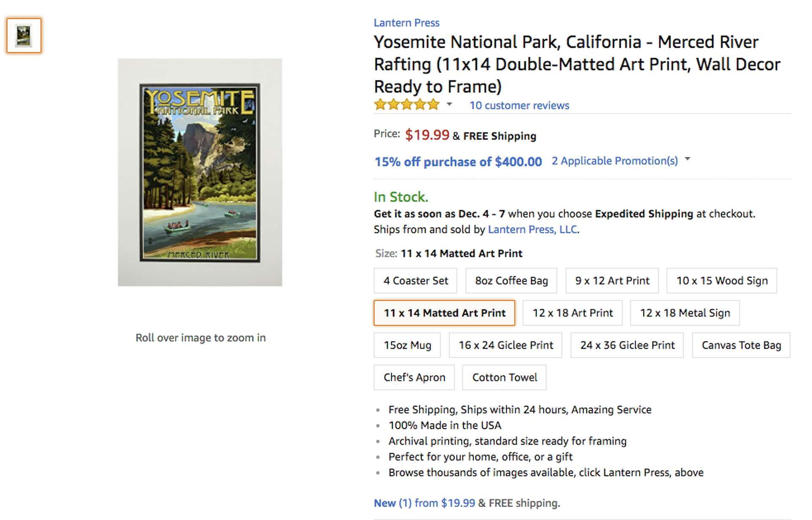Expand the star rating dropdown
This screenshot has height=520, width=812.
449,104
